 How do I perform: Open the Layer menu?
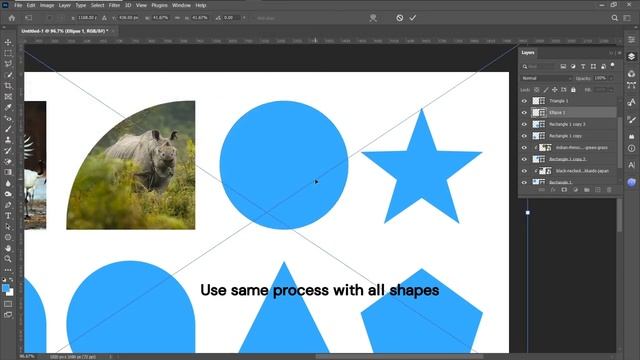[x=64, y=5]
